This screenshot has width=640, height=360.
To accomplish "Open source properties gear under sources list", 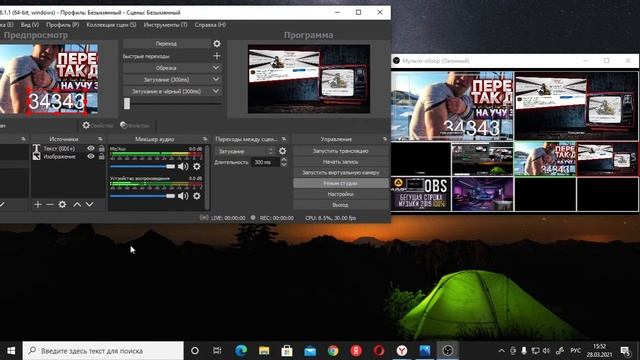I will pyautogui.click(x=62, y=204).
